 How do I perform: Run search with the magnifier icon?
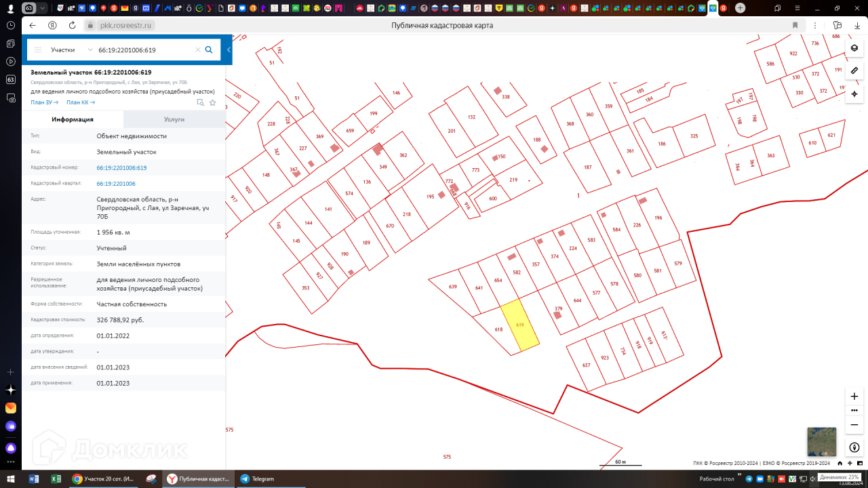[209, 49]
